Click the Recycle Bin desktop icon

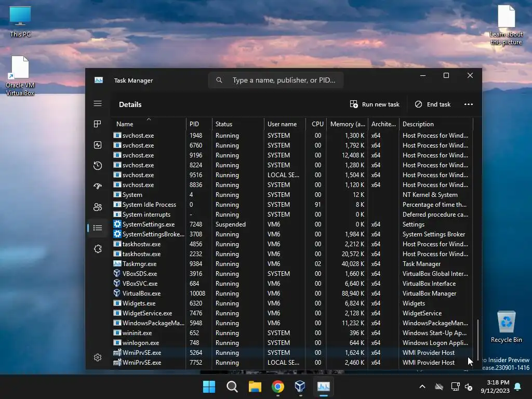506,327
